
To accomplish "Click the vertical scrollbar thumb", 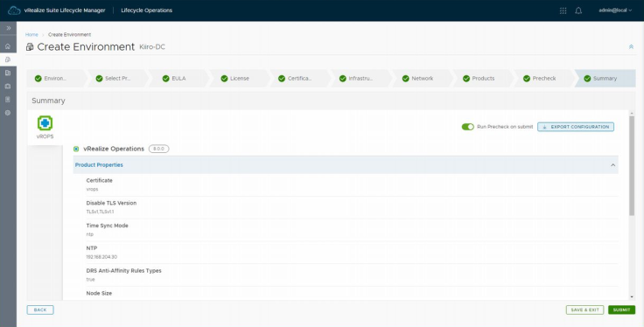I will tap(631, 165).
